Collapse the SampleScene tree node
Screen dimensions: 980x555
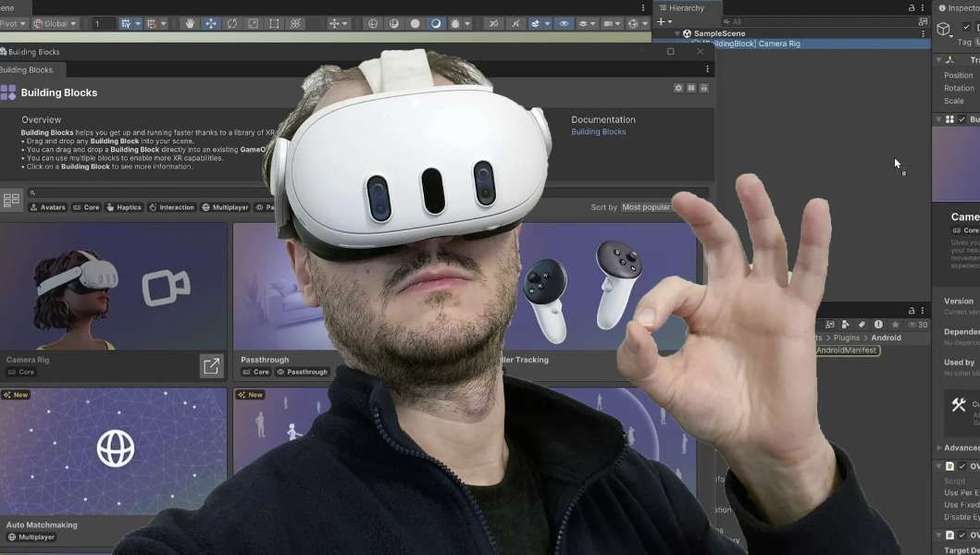pos(676,33)
